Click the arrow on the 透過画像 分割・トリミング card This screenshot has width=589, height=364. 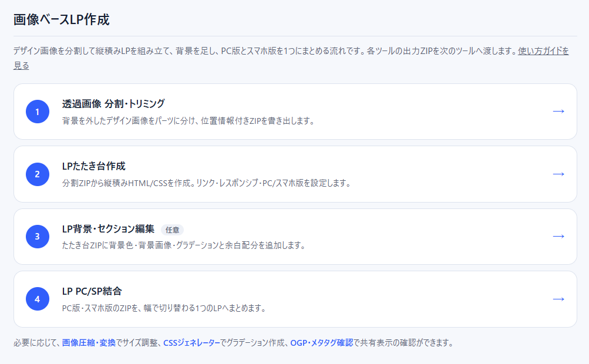coord(558,111)
